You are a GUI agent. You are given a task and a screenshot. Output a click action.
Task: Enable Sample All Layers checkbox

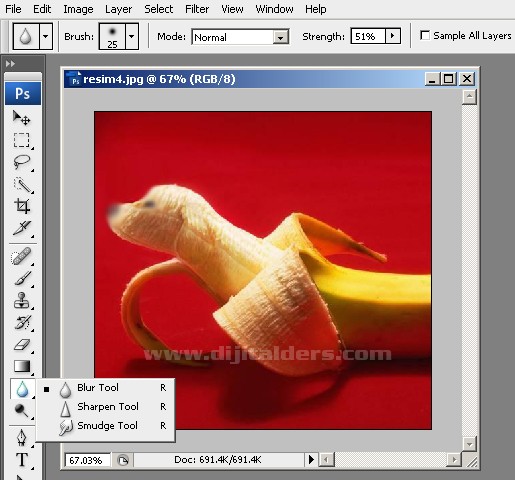(x=425, y=35)
